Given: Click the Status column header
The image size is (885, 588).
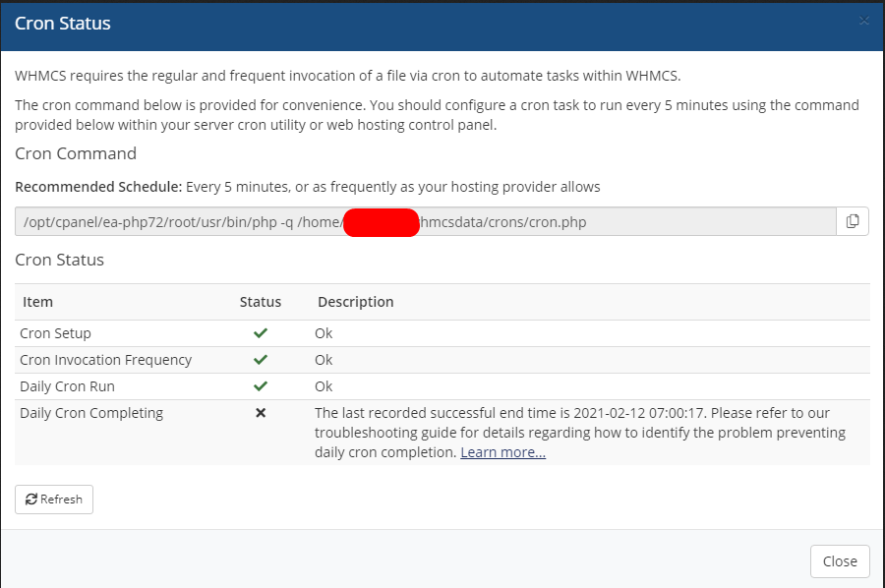Looking at the screenshot, I should coord(261,302).
